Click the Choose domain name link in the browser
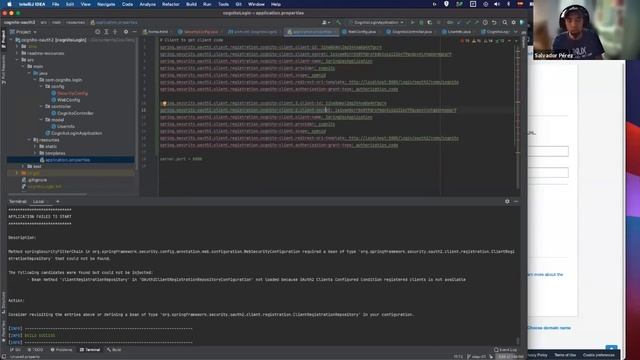Image resolution: width=640 pixels, height=360 pixels. (x=549, y=328)
